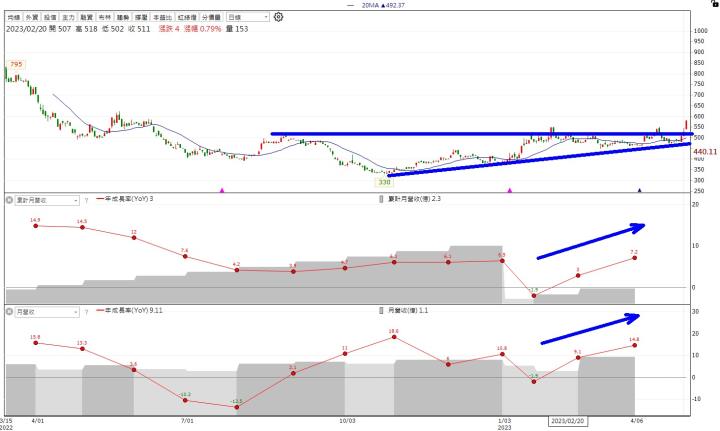The height and width of the screenshot is (431, 720).
Task: Click first magenta triangle marker under price chart
Action: [222, 189]
